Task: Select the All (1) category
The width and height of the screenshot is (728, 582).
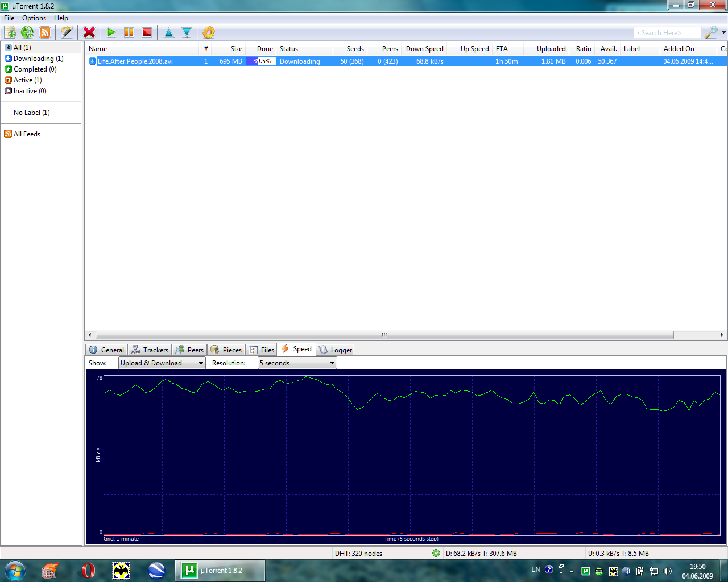Action: (x=22, y=48)
